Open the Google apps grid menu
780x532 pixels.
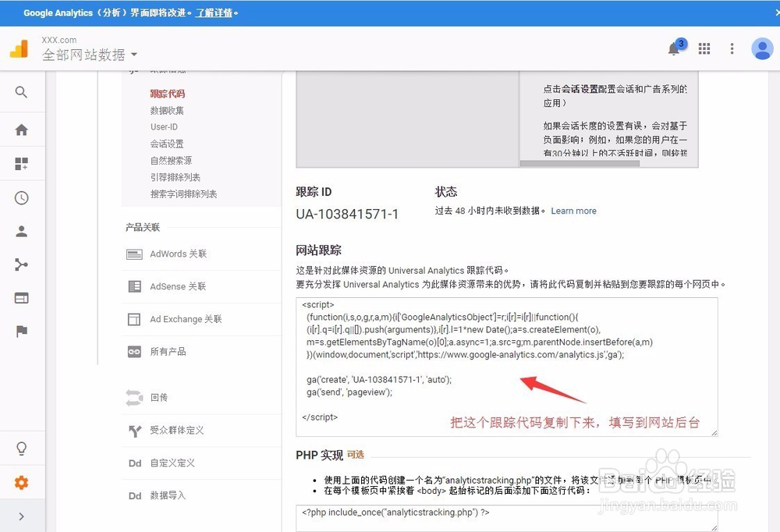pos(704,48)
